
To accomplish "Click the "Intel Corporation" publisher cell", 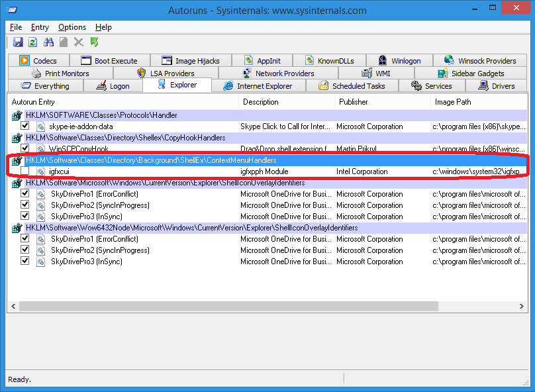I will (x=362, y=171).
